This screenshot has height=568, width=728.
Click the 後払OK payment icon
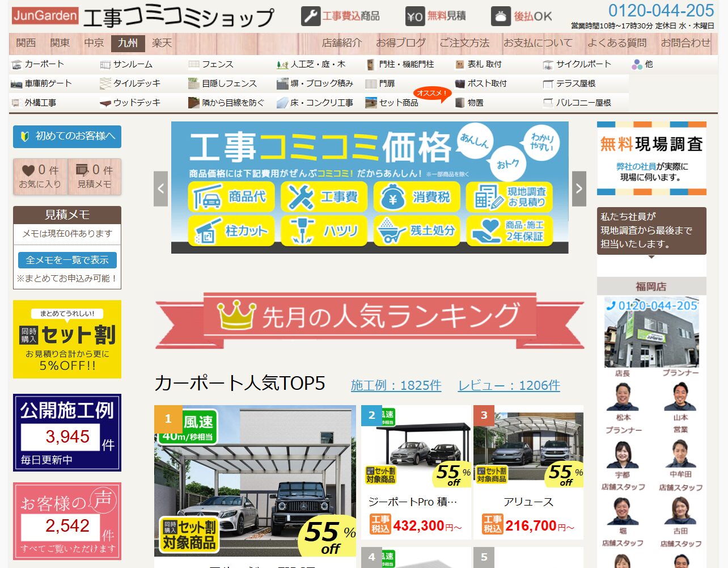(x=501, y=15)
